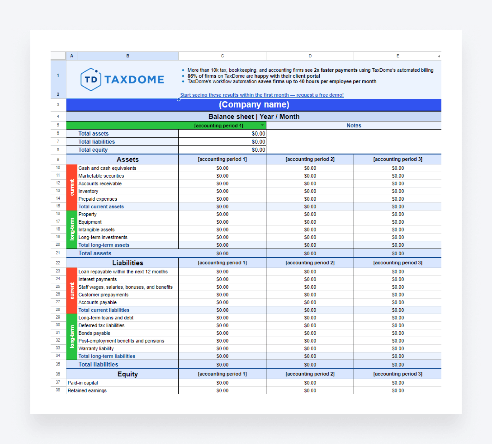Select Total liabilities row 35 period 2 value
The image size is (492, 448).
310,365
